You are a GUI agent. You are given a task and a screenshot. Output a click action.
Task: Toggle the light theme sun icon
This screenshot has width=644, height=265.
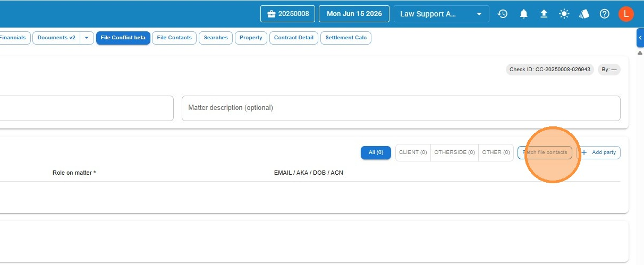pyautogui.click(x=564, y=14)
